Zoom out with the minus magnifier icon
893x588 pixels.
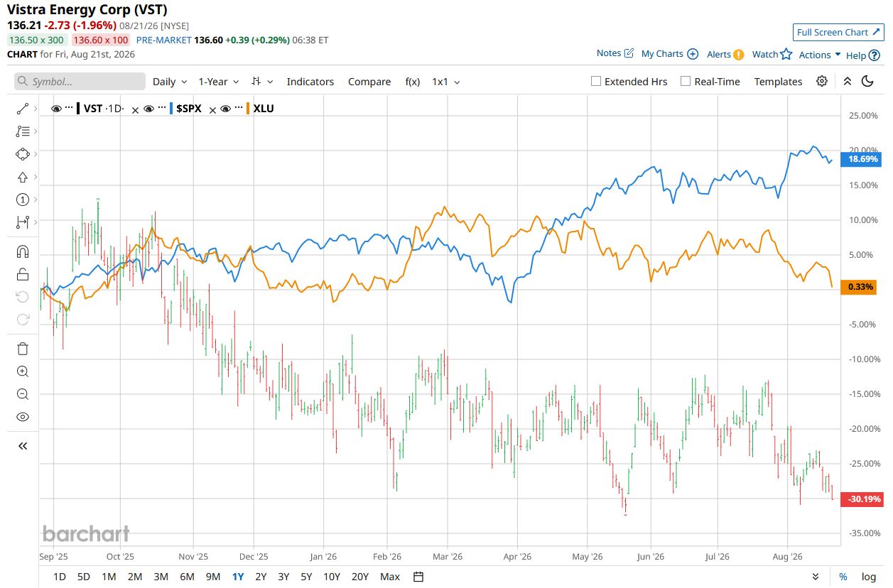22,394
